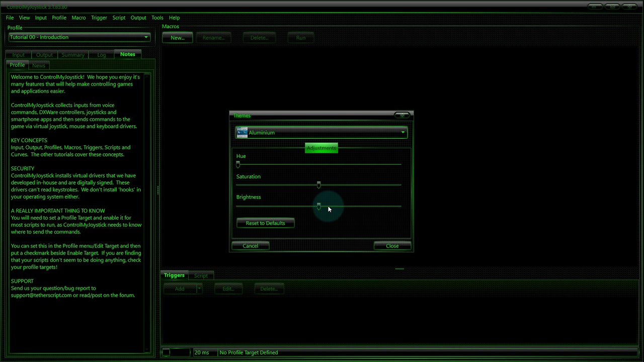Viewport: 644px width, 362px height.
Task: Open the Trigger menu
Action: [99, 18]
